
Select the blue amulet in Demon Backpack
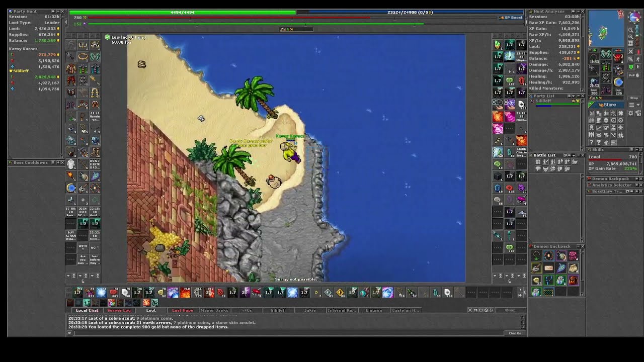pos(548,281)
